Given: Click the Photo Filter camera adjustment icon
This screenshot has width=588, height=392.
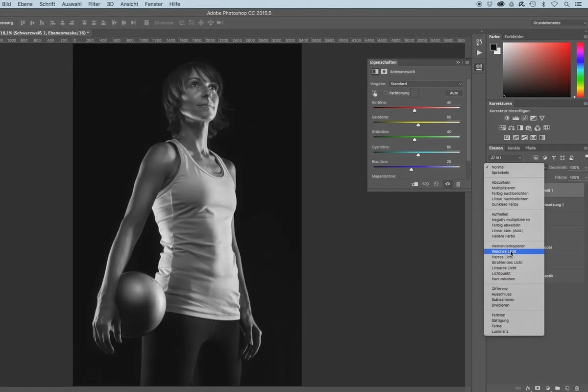Looking at the screenshot, I should [x=529, y=128].
